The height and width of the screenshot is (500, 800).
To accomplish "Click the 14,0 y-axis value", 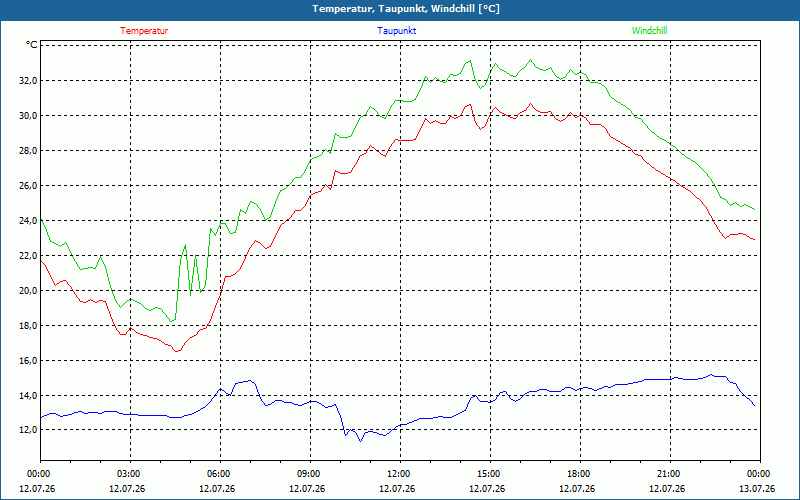I will (x=28, y=395).
